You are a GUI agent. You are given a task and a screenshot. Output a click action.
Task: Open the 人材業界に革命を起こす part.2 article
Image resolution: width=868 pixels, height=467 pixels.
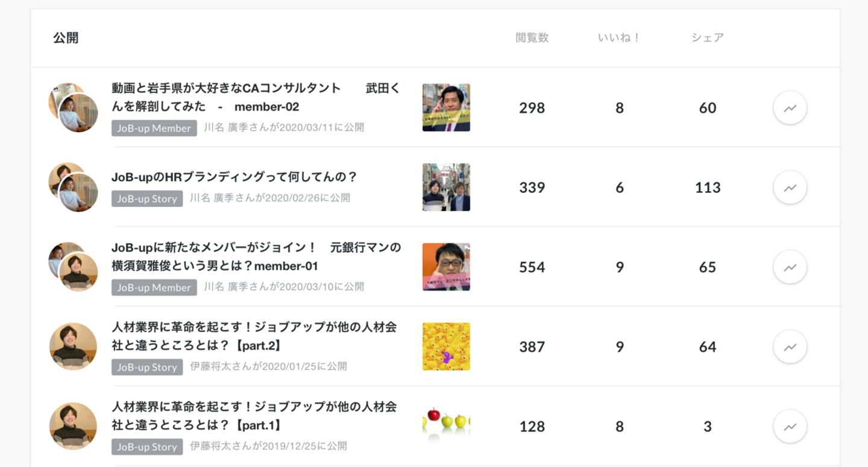pos(254,336)
